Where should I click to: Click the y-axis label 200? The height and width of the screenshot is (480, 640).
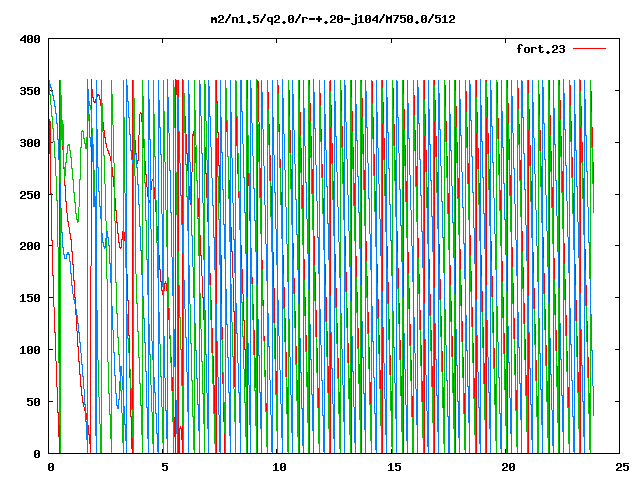(30, 246)
